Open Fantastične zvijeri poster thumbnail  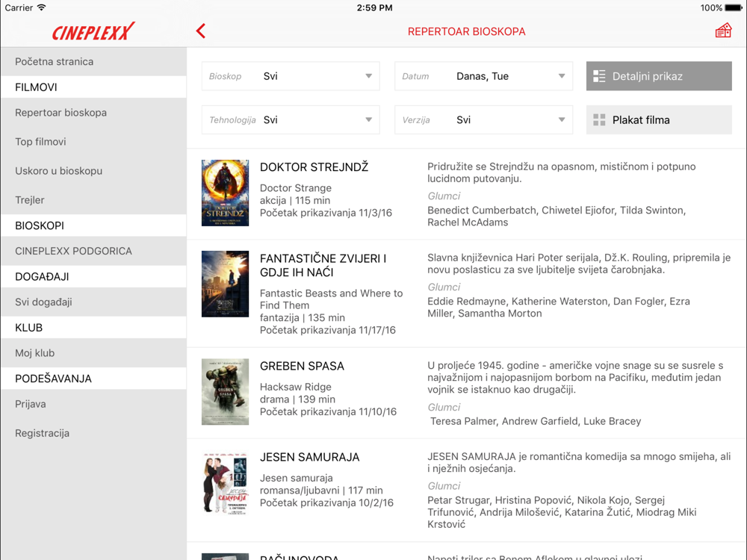click(225, 284)
